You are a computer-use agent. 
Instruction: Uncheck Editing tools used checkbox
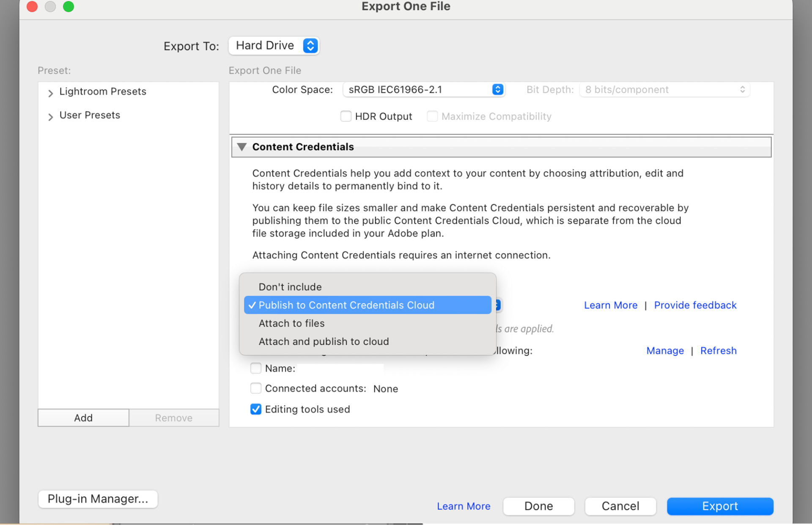click(256, 409)
